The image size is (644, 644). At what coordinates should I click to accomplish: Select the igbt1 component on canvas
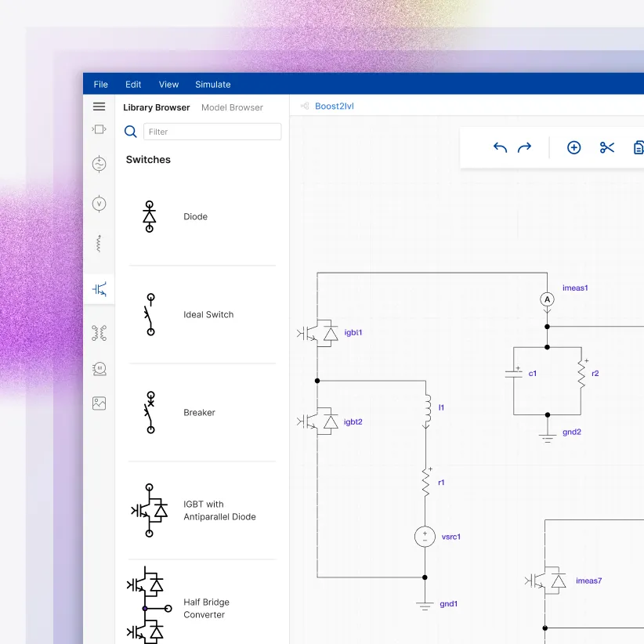(x=317, y=333)
